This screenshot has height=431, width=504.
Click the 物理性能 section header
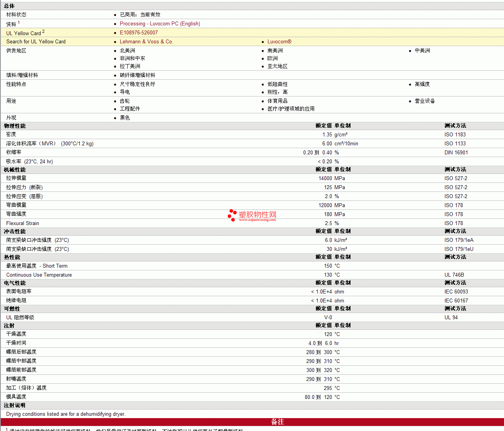(x=14, y=126)
